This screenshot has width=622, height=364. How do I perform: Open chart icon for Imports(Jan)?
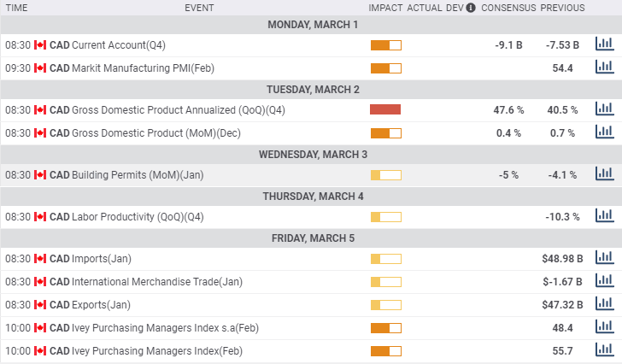pyautogui.click(x=604, y=258)
